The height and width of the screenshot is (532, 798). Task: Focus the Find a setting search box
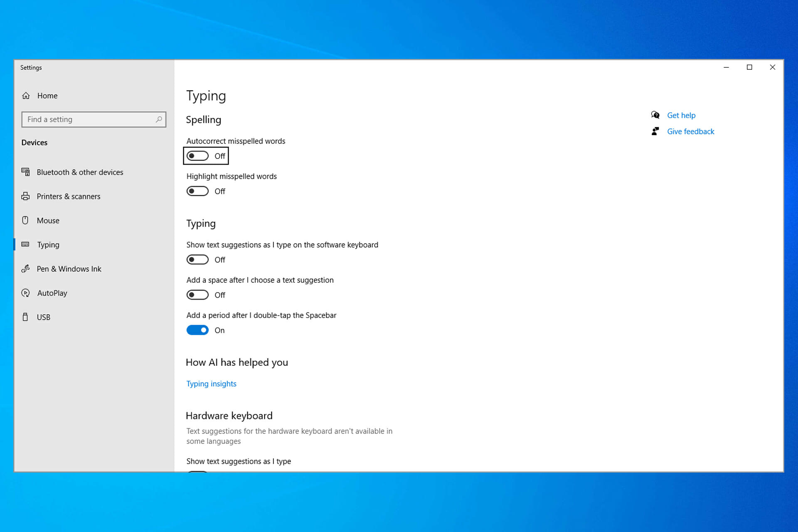94,119
